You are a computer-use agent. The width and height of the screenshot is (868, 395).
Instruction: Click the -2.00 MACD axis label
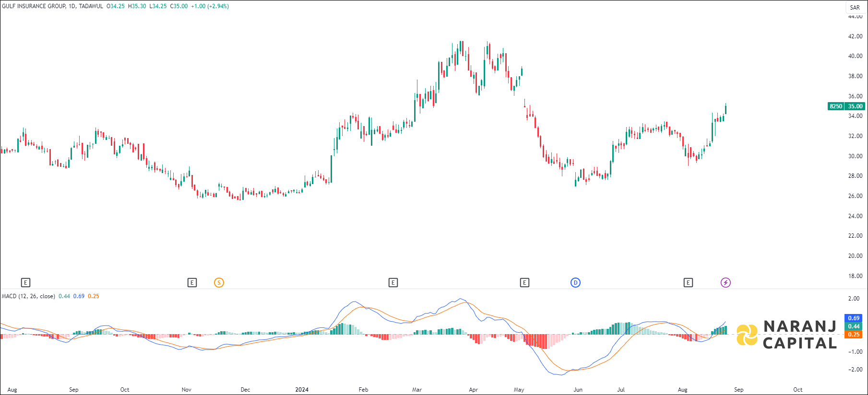855,370
